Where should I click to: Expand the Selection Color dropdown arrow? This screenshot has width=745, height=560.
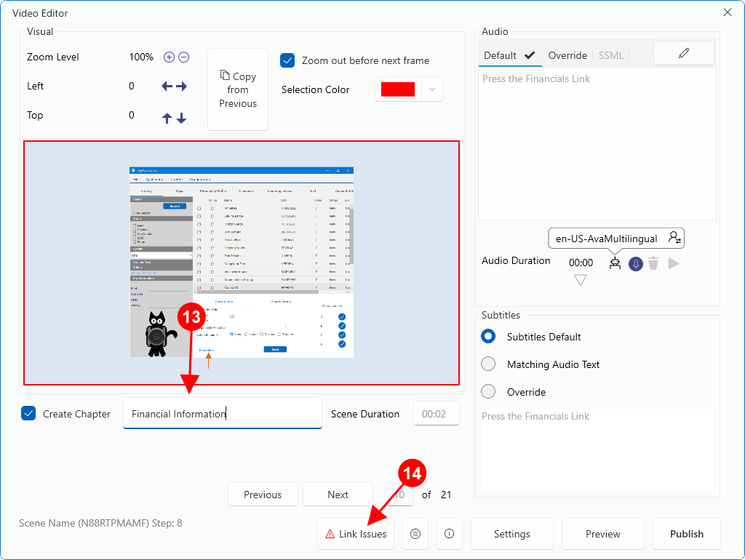coord(432,89)
